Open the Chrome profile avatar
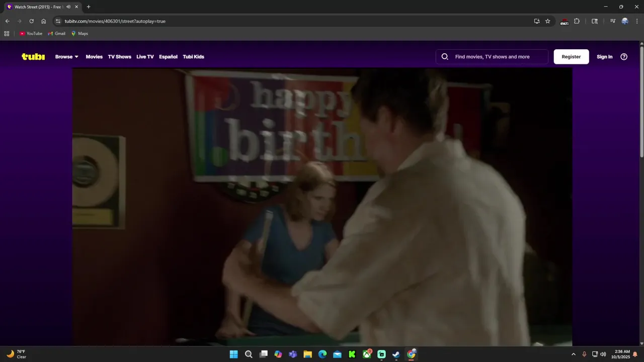Image resolution: width=644 pixels, height=362 pixels. pos(624,21)
